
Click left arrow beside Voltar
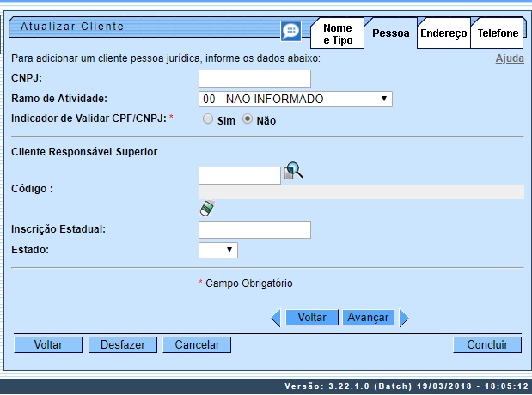pos(276,318)
